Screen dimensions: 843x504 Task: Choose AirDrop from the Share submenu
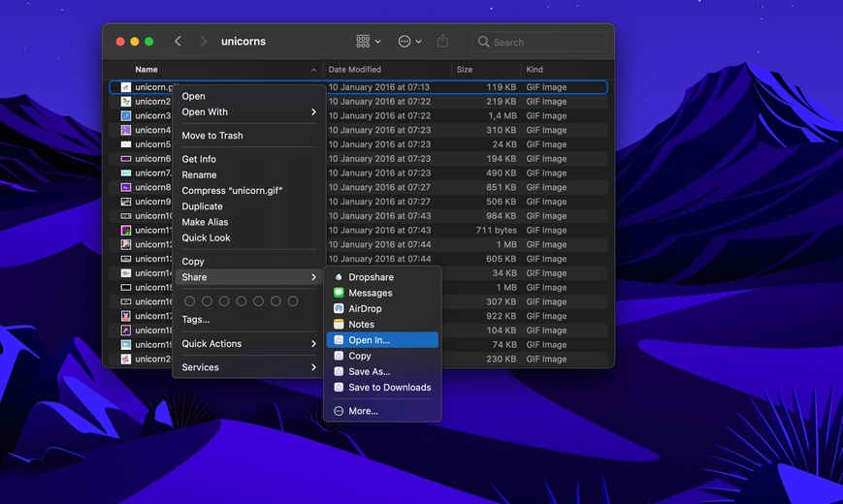[x=368, y=308]
